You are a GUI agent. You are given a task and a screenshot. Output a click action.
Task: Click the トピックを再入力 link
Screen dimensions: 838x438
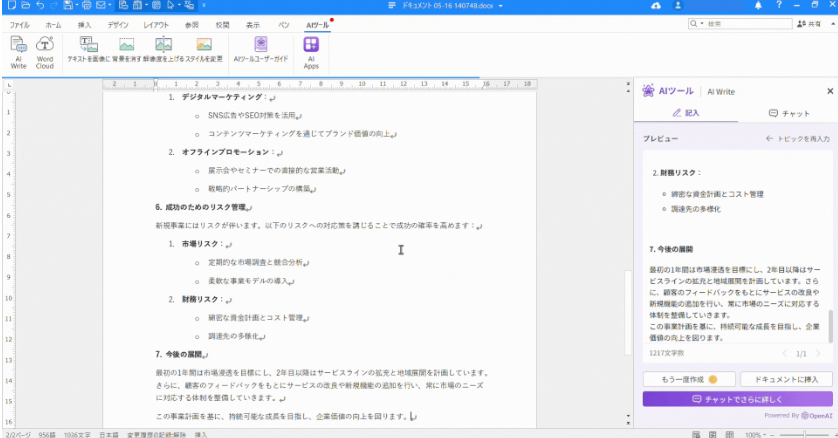pos(797,138)
